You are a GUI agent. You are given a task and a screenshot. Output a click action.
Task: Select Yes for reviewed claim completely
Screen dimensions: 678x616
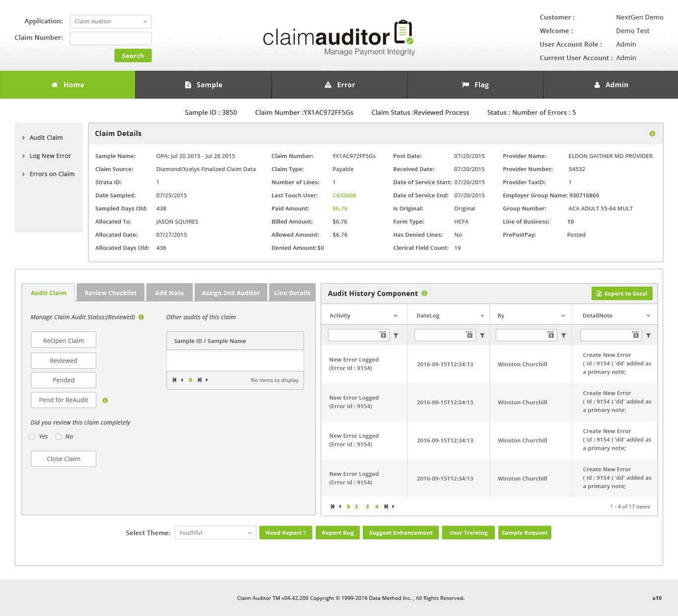click(32, 437)
